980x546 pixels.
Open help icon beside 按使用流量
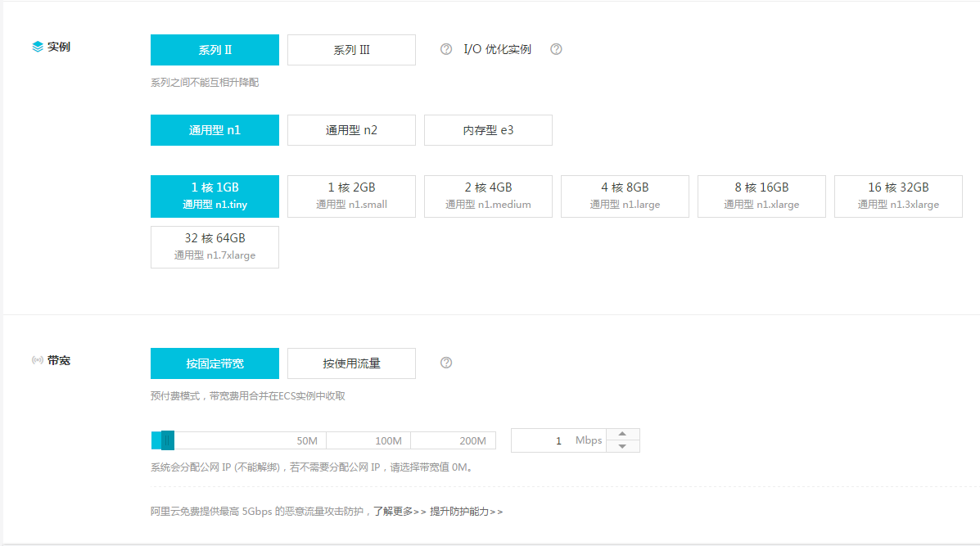click(445, 363)
